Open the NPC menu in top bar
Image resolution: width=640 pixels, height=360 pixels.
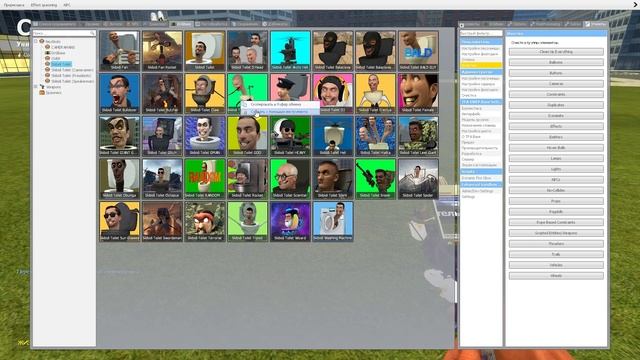pos(67,5)
